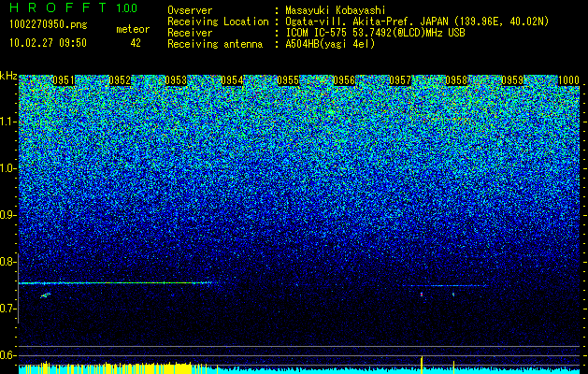Click the meteor count value 42
This screenshot has height=374, width=588.
pos(136,43)
